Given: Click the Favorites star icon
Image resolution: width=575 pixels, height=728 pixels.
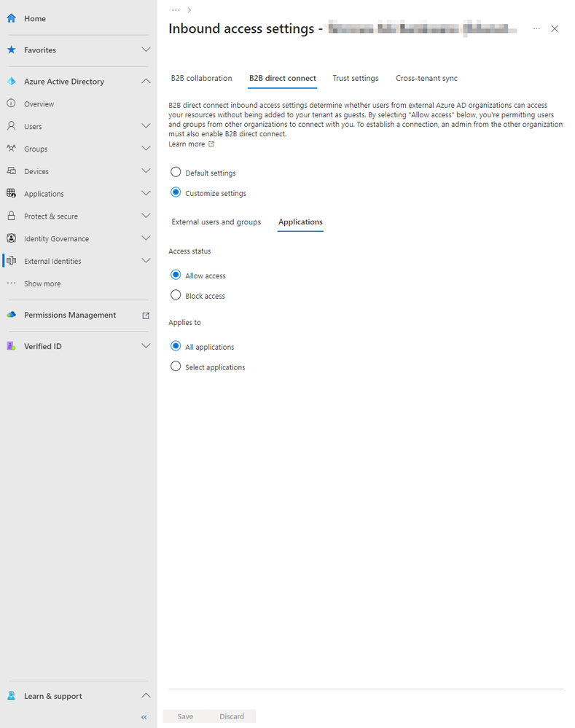Looking at the screenshot, I should [x=12, y=50].
